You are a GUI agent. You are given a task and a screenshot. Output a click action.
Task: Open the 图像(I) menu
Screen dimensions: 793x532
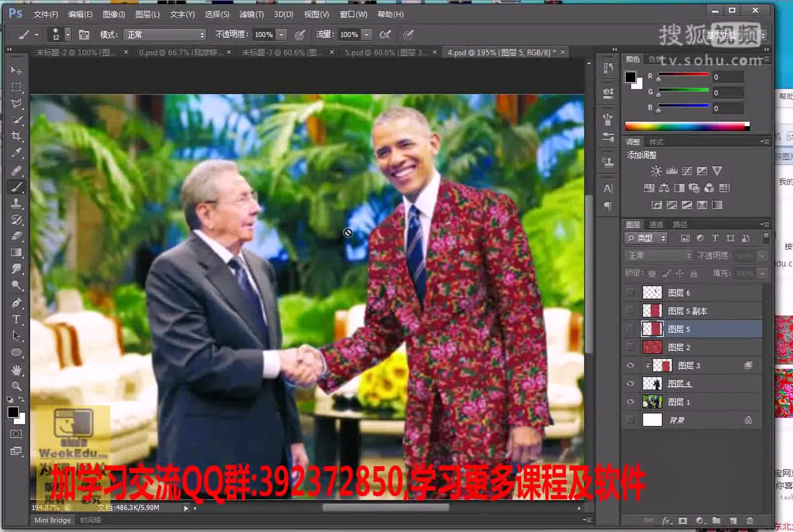click(x=114, y=14)
